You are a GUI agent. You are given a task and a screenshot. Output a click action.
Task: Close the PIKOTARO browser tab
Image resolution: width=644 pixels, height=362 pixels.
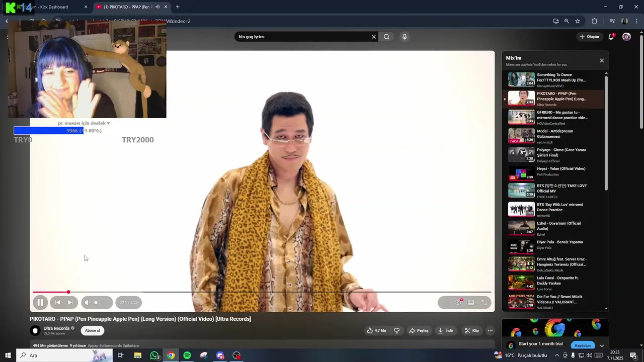166,7
